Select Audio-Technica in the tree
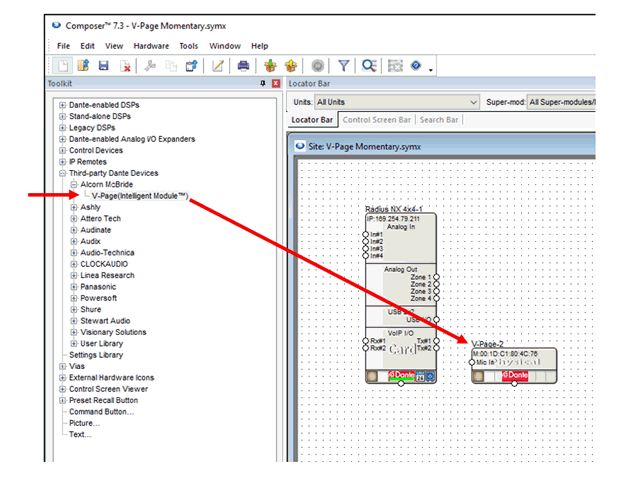 click(107, 253)
